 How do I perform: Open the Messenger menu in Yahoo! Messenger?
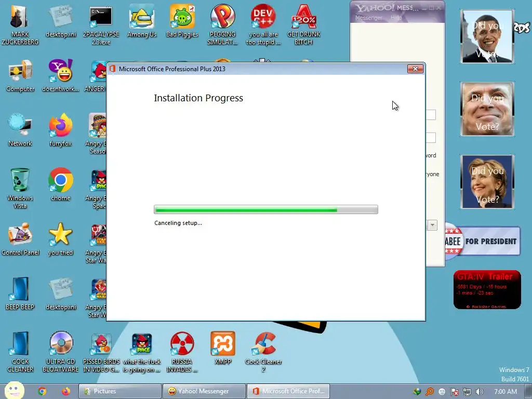pyautogui.click(x=368, y=18)
